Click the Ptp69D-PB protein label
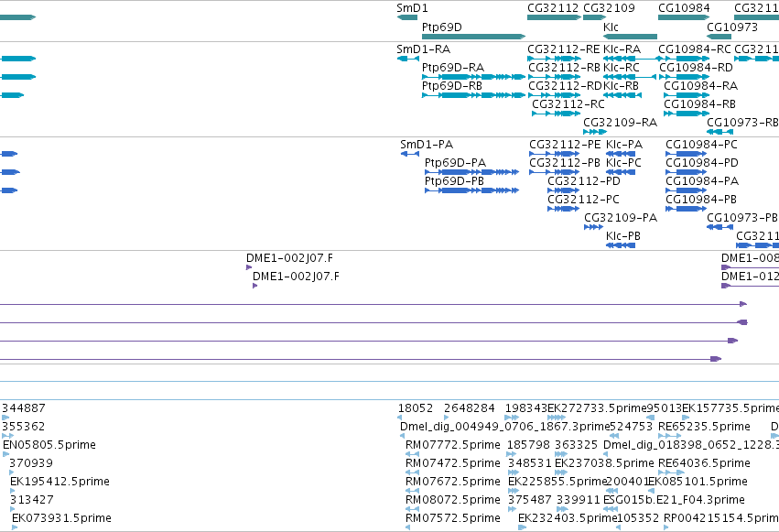Screen dimensions: 779x532 (454, 181)
